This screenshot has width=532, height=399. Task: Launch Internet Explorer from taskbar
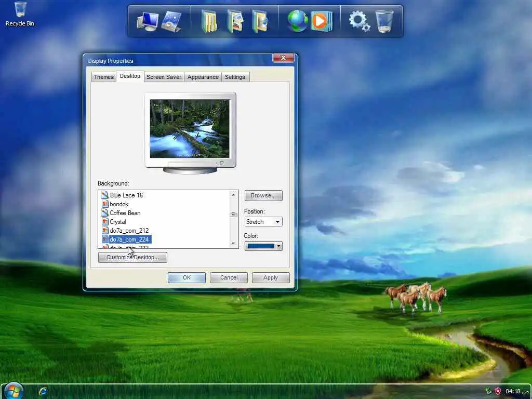click(x=43, y=391)
